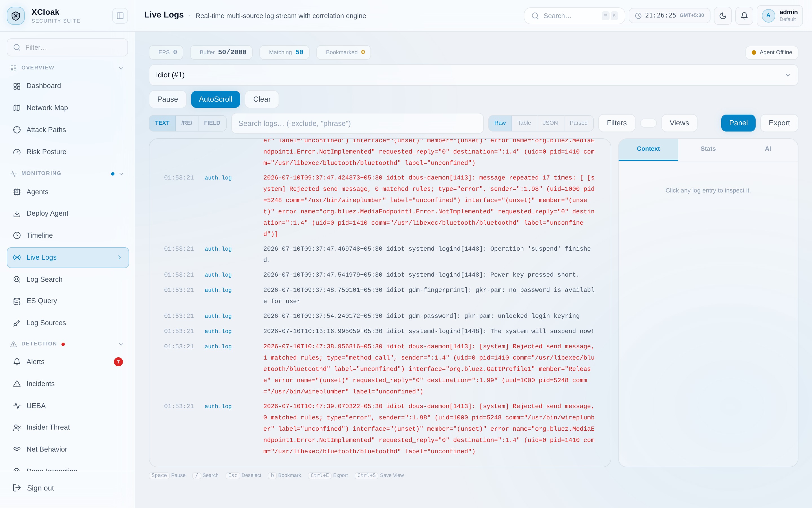
Task: Switch log view to Raw
Action: [500, 123]
